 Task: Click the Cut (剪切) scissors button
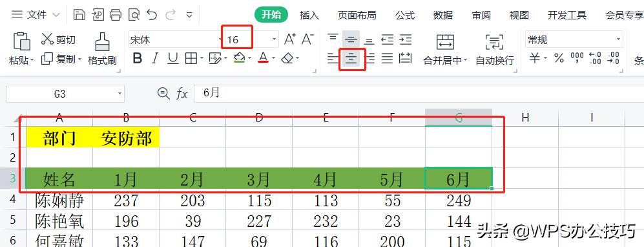pos(59,39)
